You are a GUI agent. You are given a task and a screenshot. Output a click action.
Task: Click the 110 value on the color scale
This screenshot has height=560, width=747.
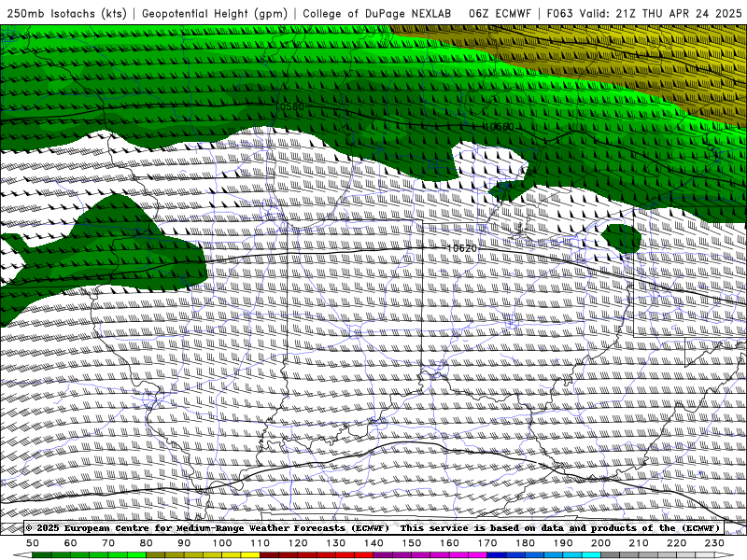point(260,543)
